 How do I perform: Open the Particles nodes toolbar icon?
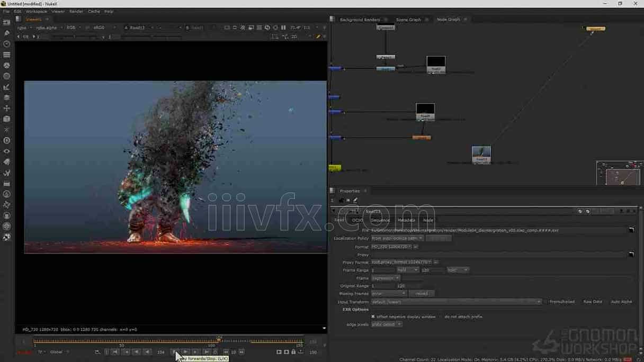(x=7, y=130)
